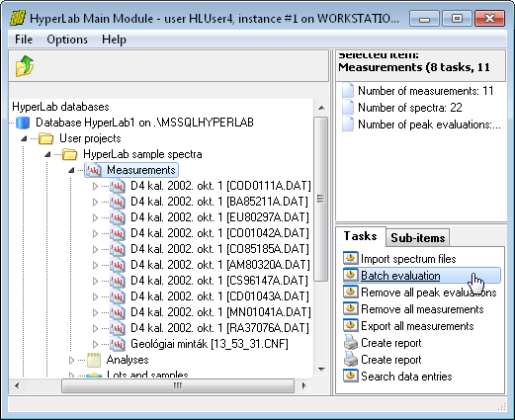The image size is (515, 420).
Task: Choose Export all measurements task
Action: [417, 326]
